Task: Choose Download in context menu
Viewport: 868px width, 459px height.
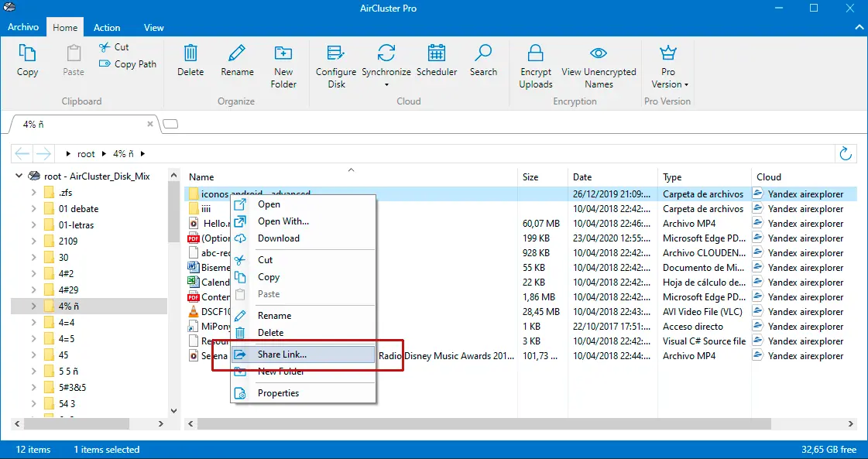Action: (304, 238)
